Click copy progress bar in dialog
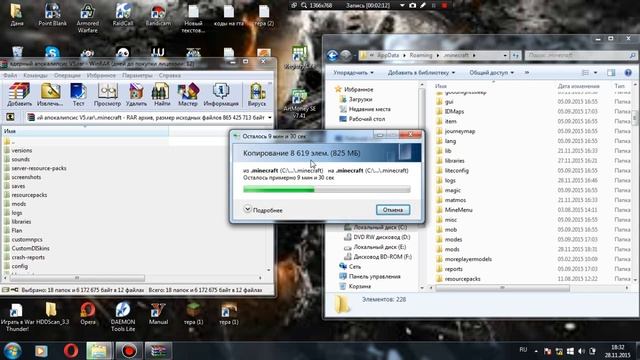The image size is (640, 360). point(327,189)
